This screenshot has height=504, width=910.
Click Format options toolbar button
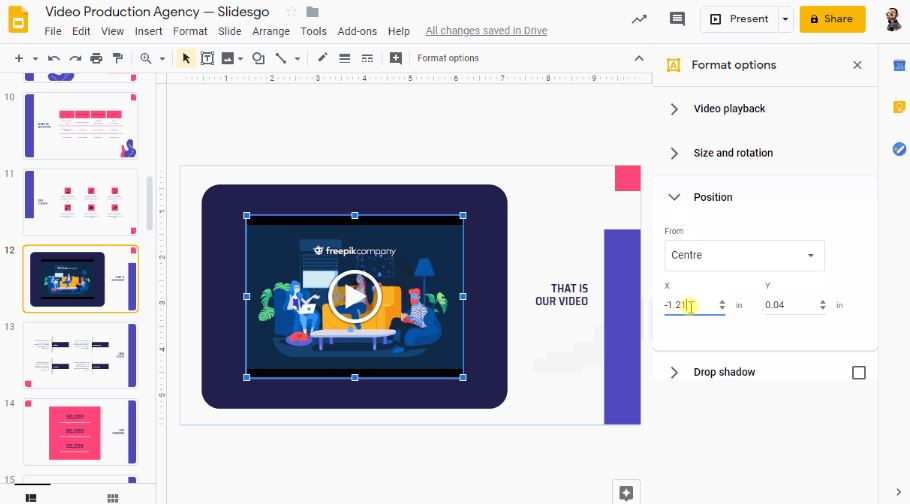tap(448, 58)
